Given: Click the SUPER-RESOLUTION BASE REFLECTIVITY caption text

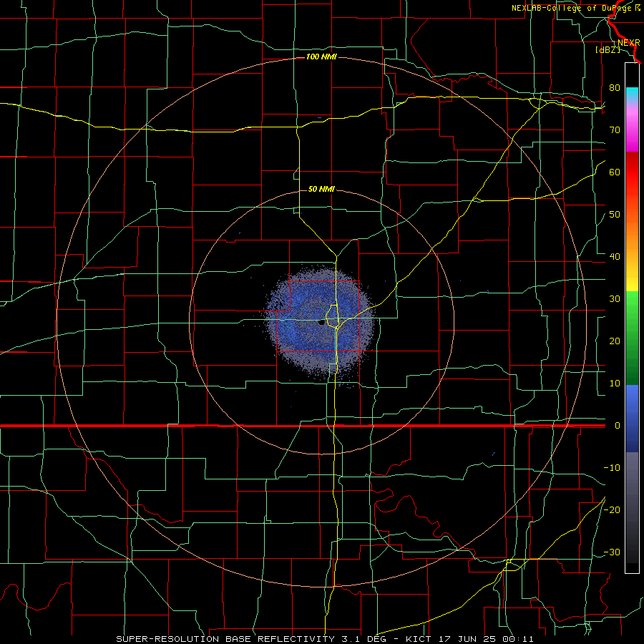Looking at the screenshot, I should click(225, 639).
